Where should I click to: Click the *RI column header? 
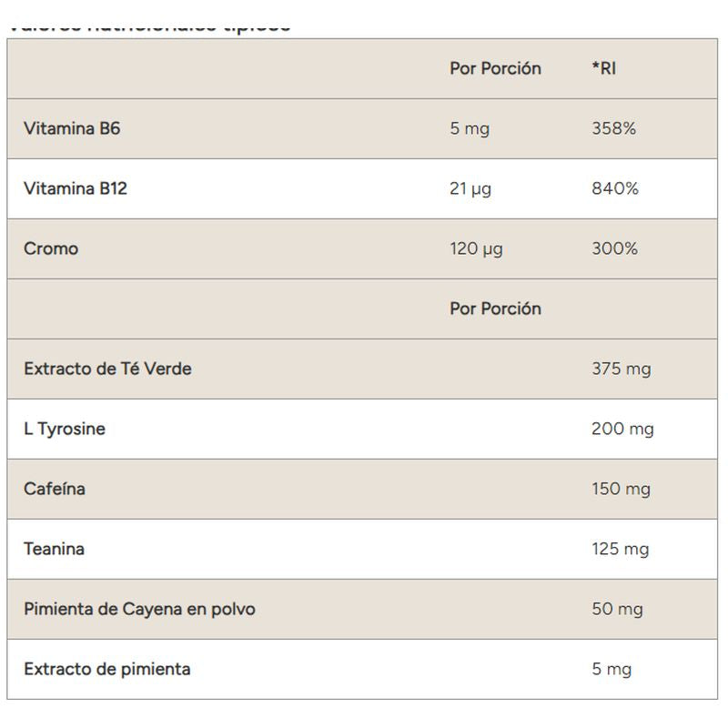603,68
